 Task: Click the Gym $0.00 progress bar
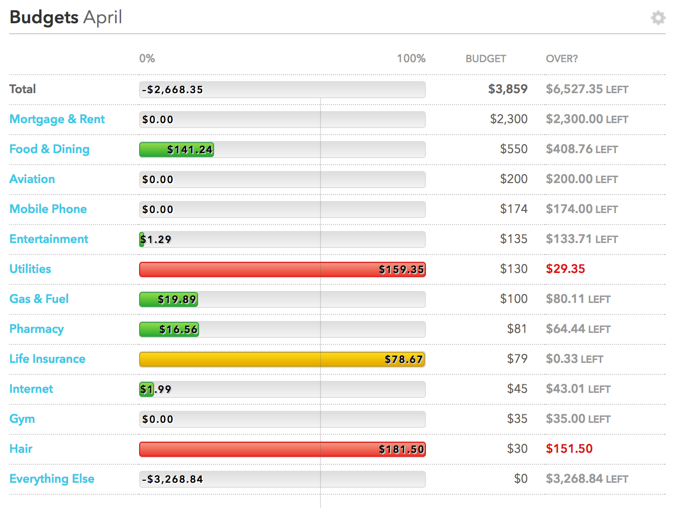(282, 419)
